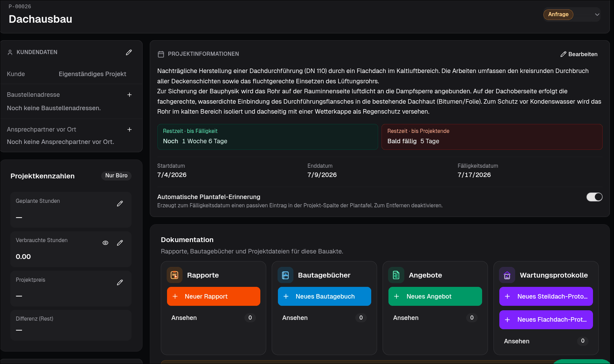Screen dimensions: 614x364
Task: Click the Startdatum value 7/4/2026
Action: coord(172,175)
